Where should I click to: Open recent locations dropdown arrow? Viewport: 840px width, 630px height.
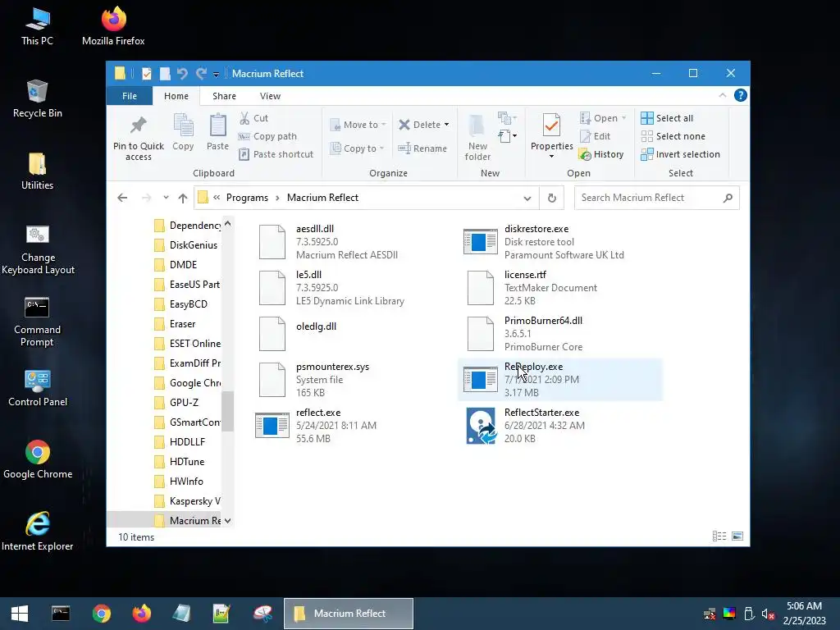[166, 198]
